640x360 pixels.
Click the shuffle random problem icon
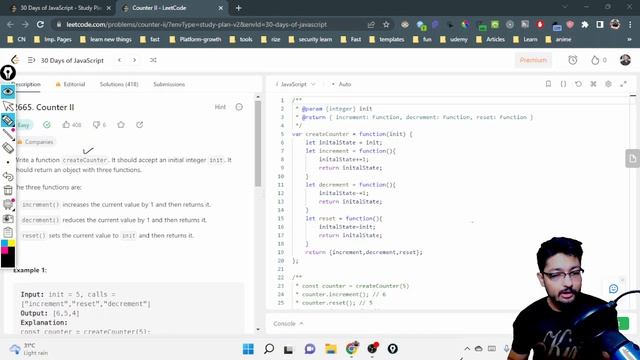point(153,60)
